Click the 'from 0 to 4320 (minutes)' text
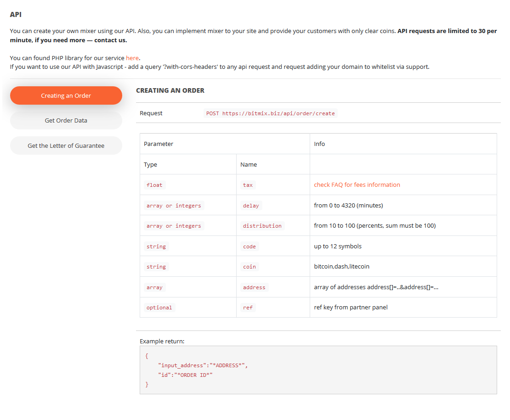This screenshot has height=420, width=510. pyautogui.click(x=348, y=205)
